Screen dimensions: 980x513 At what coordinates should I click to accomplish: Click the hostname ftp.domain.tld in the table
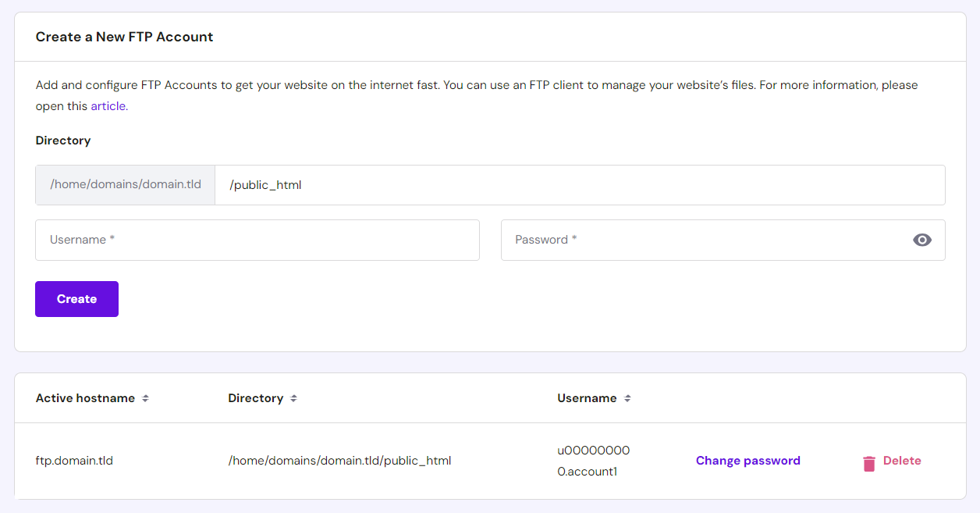pos(73,461)
